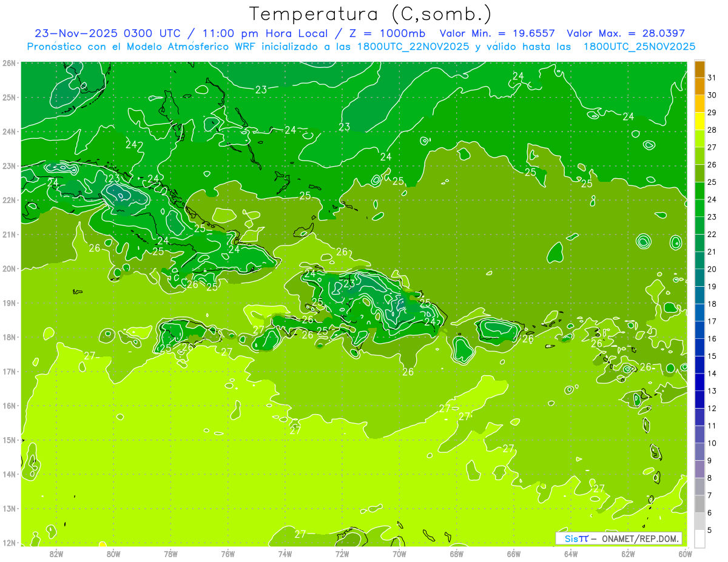Screen dimensions: 728x562
Task: Click the colorbar scale label "10"
Action: (712, 443)
